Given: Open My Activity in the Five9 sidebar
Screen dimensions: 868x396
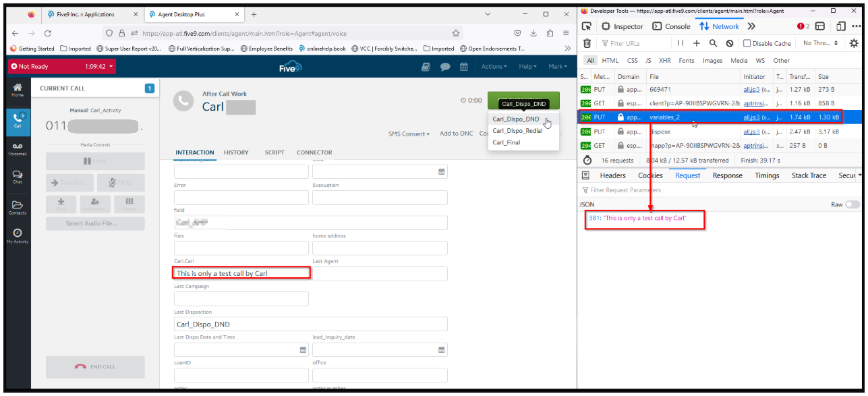Looking at the screenshot, I should point(18,235).
